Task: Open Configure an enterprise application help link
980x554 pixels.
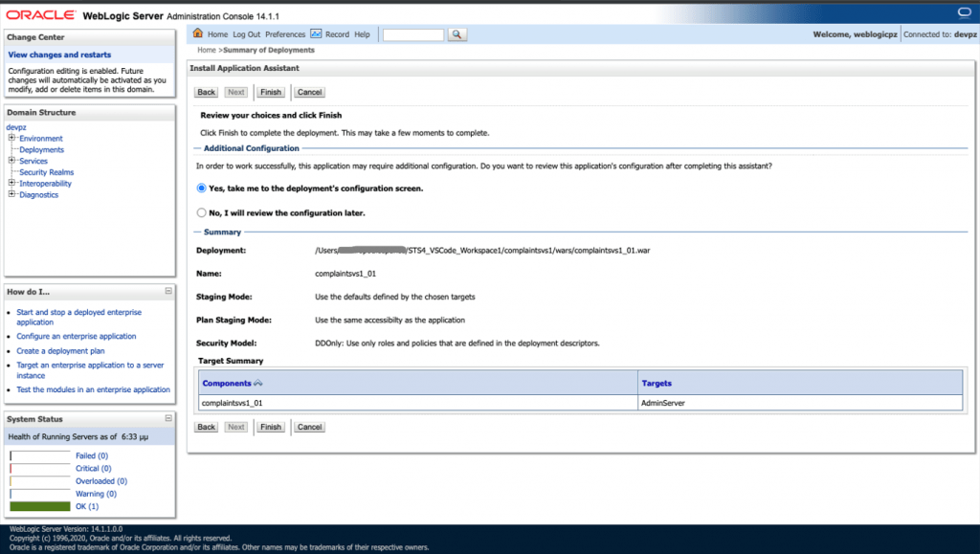Action: coord(77,336)
